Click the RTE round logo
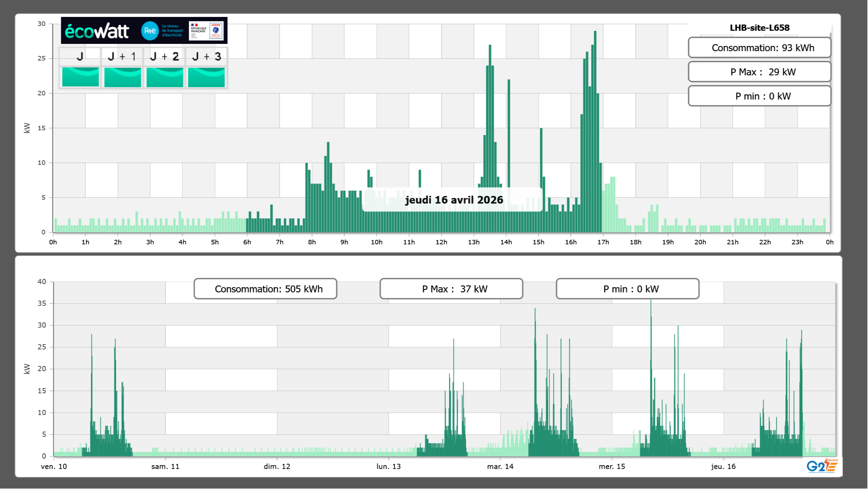 pyautogui.click(x=150, y=31)
